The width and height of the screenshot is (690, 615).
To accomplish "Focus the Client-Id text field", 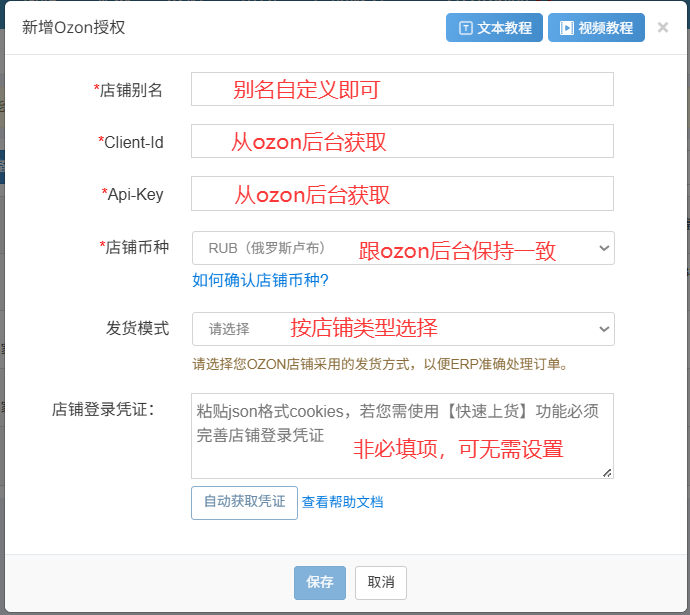I will (x=402, y=141).
